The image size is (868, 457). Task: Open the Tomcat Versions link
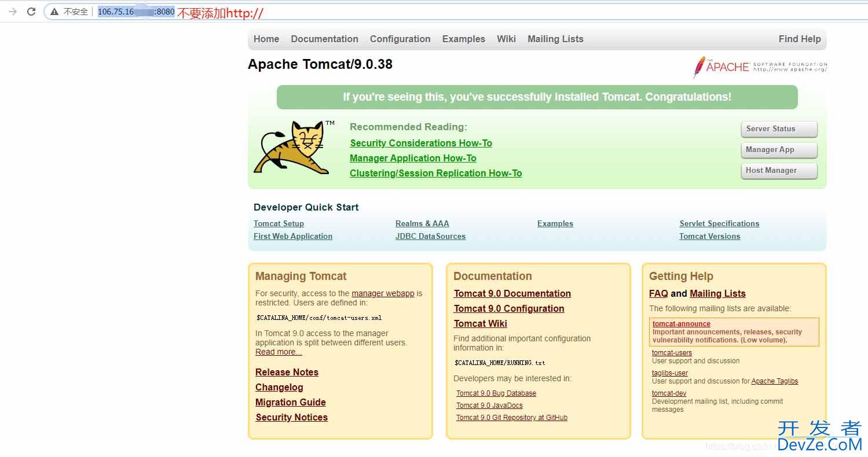(710, 237)
